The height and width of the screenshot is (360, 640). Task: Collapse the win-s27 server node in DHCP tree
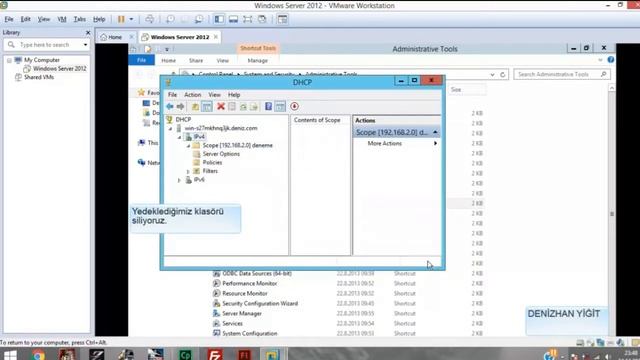tap(171, 128)
